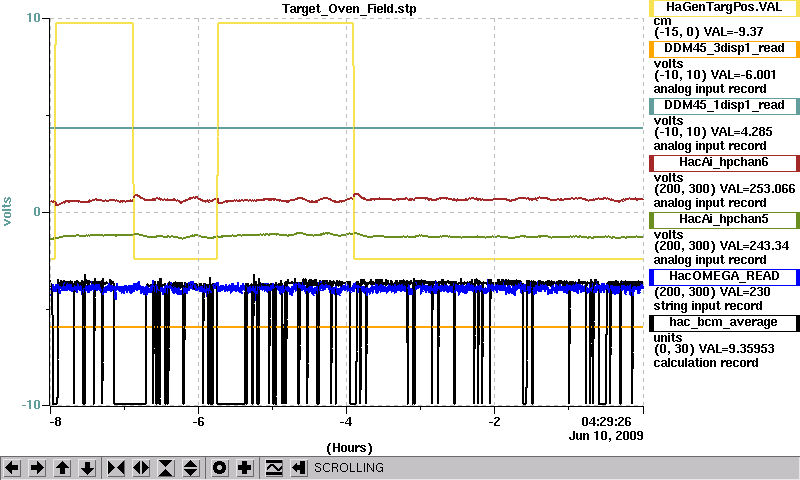
Task: Select the HaGenTargPos.VAL legend entry
Action: tap(724, 8)
